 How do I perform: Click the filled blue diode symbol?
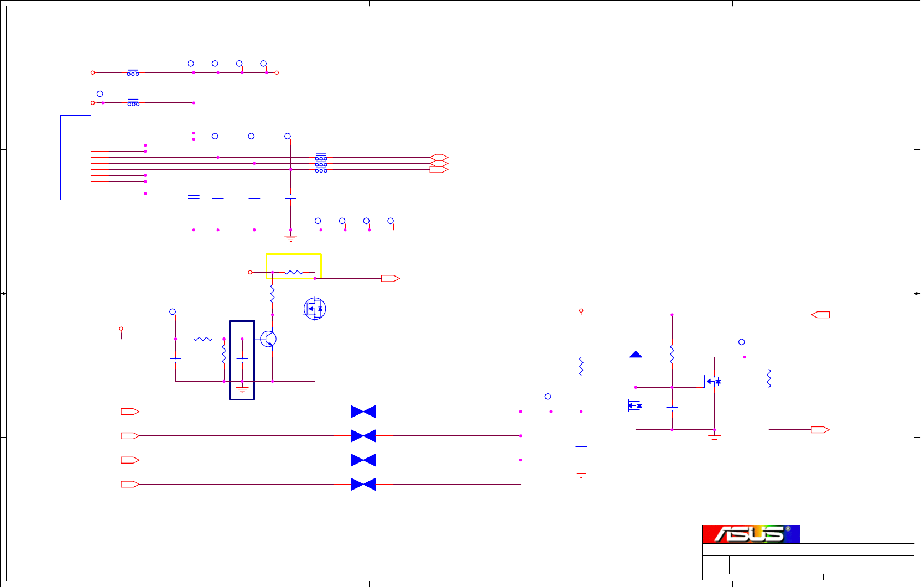636,354
